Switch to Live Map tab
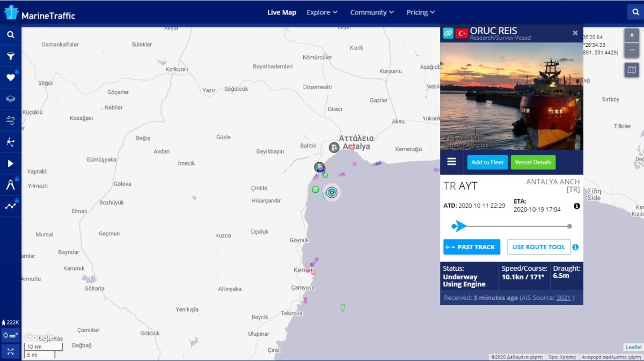Viewport: 644px width, 361px height. point(282,12)
